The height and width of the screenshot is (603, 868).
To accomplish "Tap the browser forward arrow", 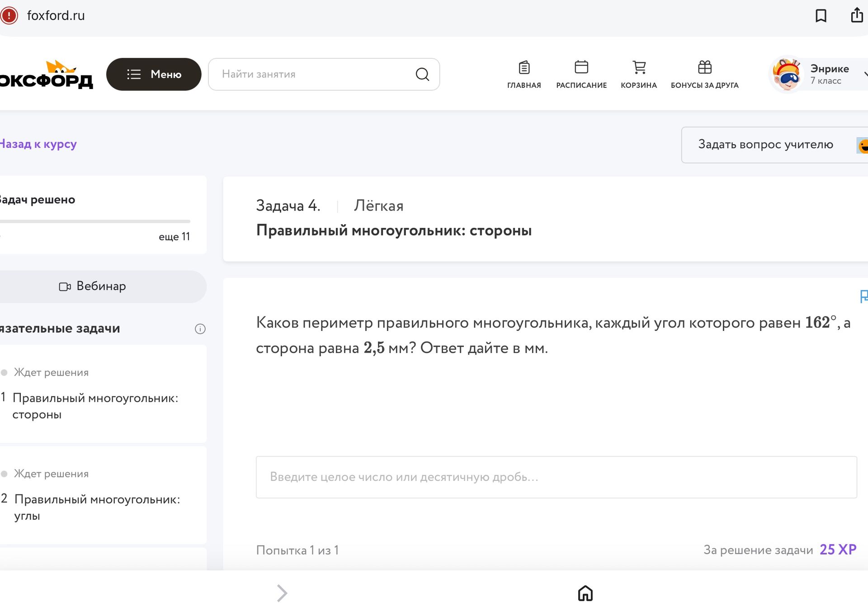I will (x=282, y=593).
